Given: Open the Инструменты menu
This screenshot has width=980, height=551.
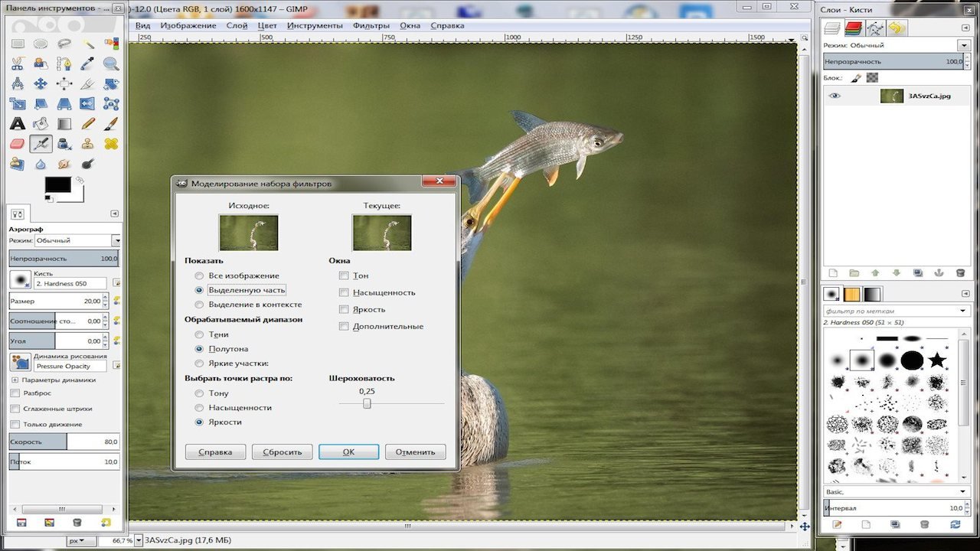Looking at the screenshot, I should 314,25.
